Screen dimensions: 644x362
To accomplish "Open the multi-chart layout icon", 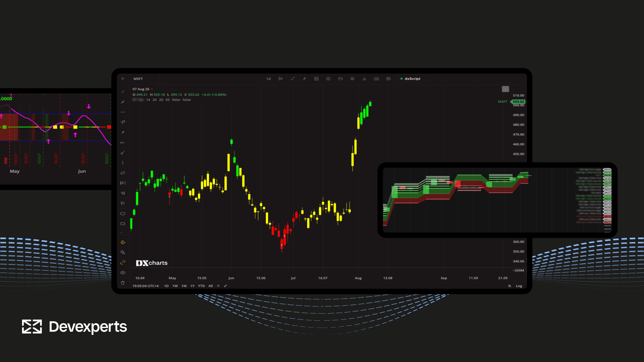I will pyautogui.click(x=328, y=79).
